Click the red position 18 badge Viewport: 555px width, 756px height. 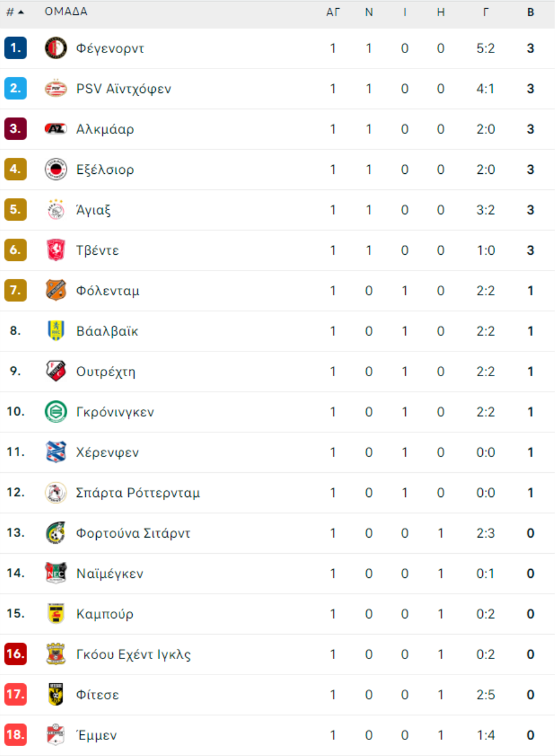click(x=15, y=735)
